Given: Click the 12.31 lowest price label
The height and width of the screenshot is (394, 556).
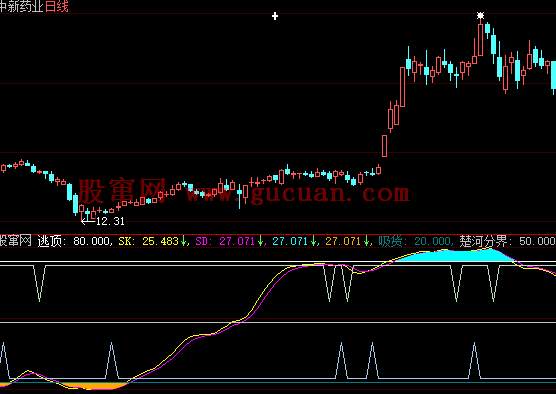Looking at the screenshot, I should [x=110, y=221].
